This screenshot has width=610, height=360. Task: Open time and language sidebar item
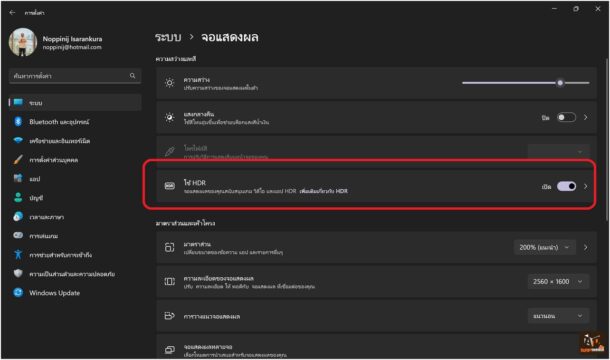75,217
